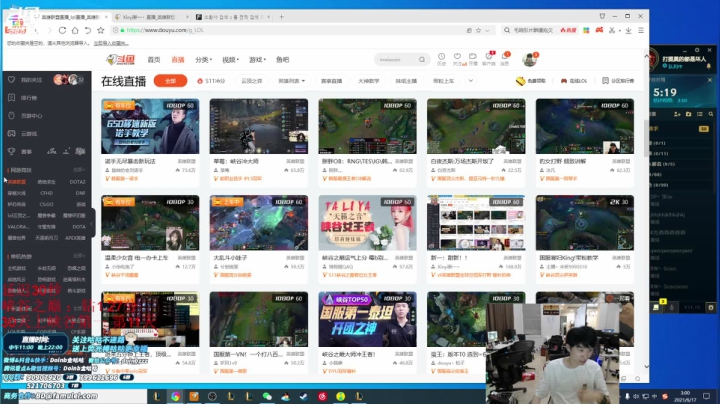Open the browser downloads icon

628,30
